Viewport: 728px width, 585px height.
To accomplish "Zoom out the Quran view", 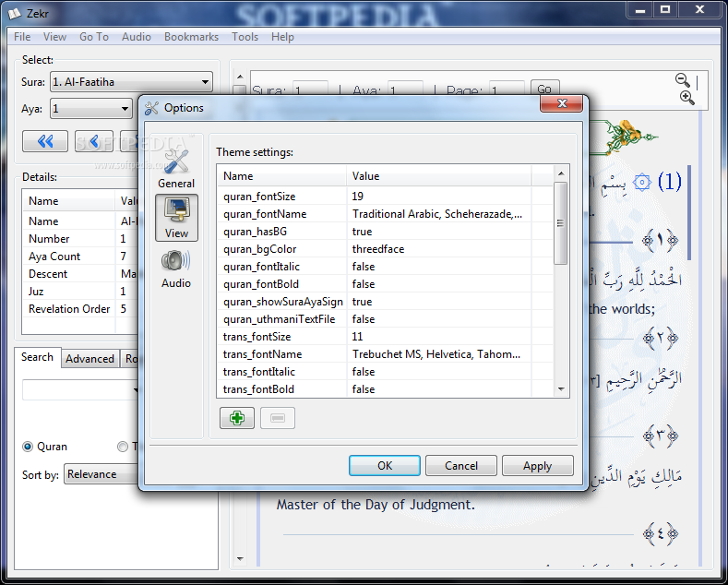I will click(x=683, y=80).
